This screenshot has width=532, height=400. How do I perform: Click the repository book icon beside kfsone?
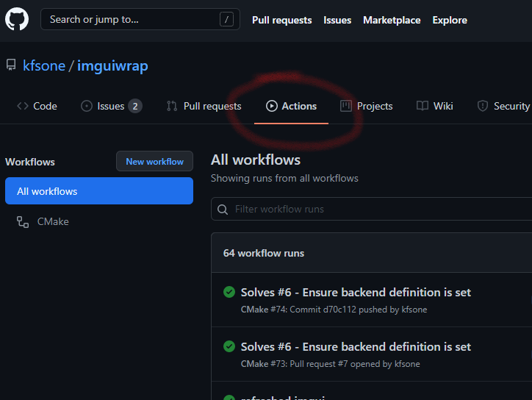[11, 65]
